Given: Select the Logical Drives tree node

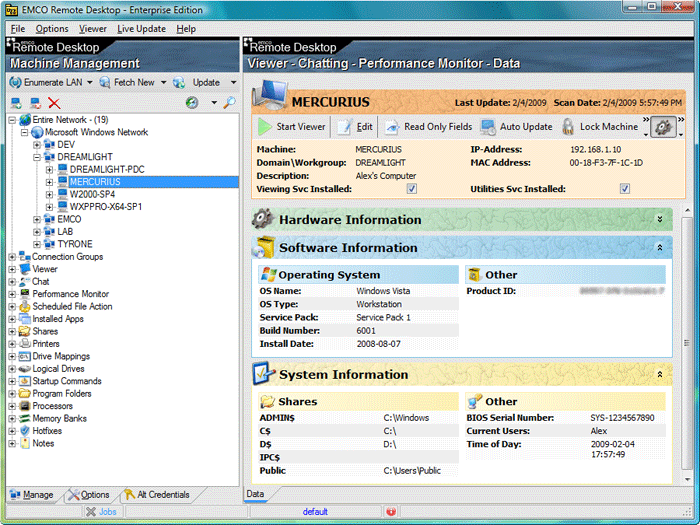Looking at the screenshot, I should click(58, 369).
